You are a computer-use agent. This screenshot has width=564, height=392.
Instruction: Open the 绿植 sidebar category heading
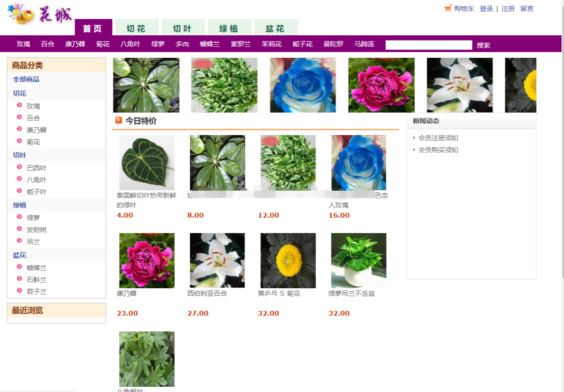[x=19, y=205]
